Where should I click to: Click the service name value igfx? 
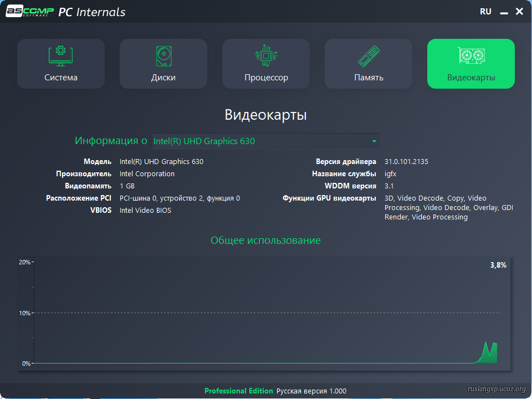point(391,174)
